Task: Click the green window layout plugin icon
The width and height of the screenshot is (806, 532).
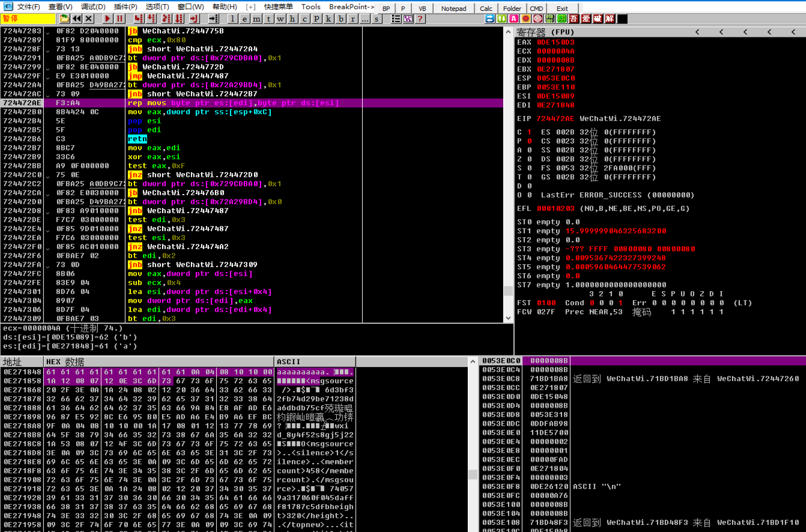Action: pyautogui.click(x=562, y=19)
